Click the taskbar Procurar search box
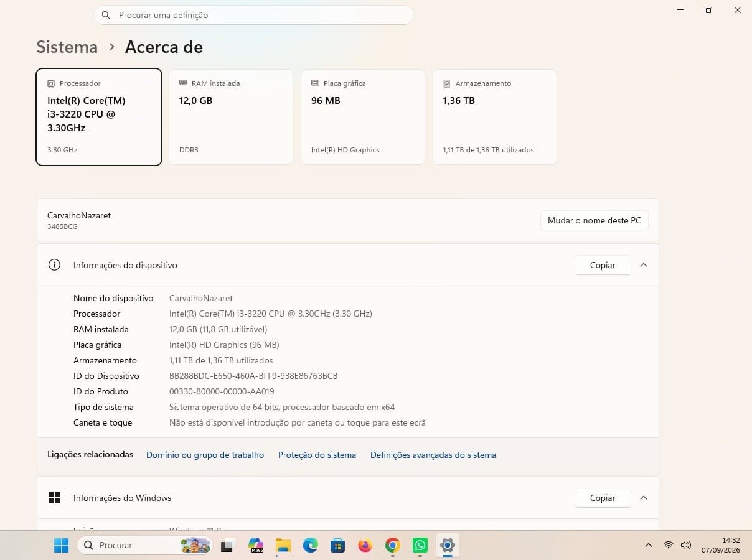The width and height of the screenshot is (752, 560). [x=144, y=546]
